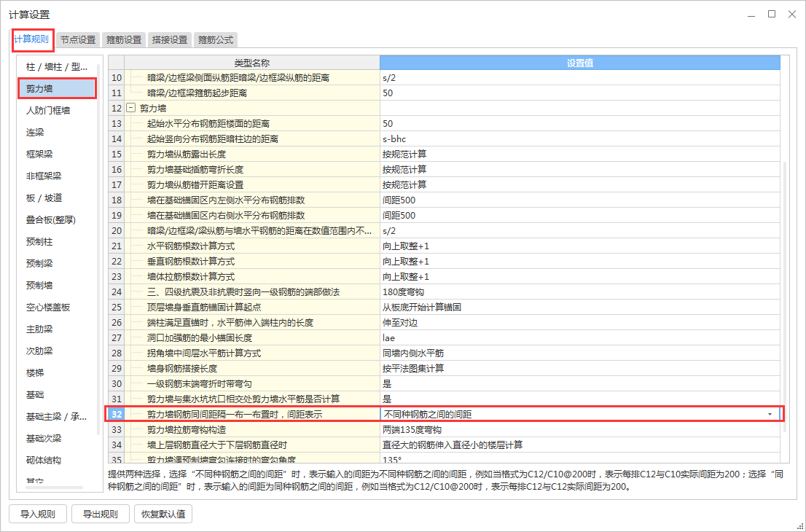Screen dimensions: 806x532
Task: Click row number 32 header cell
Action: (x=116, y=414)
